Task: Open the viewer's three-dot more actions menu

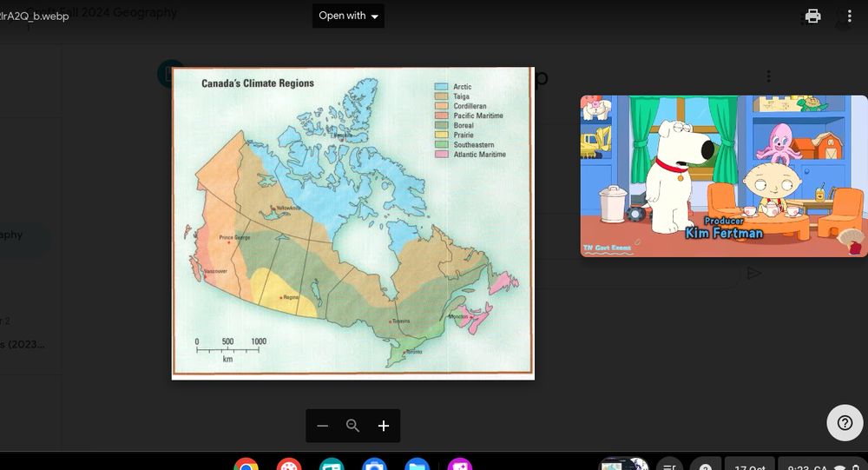Action: 849,17
